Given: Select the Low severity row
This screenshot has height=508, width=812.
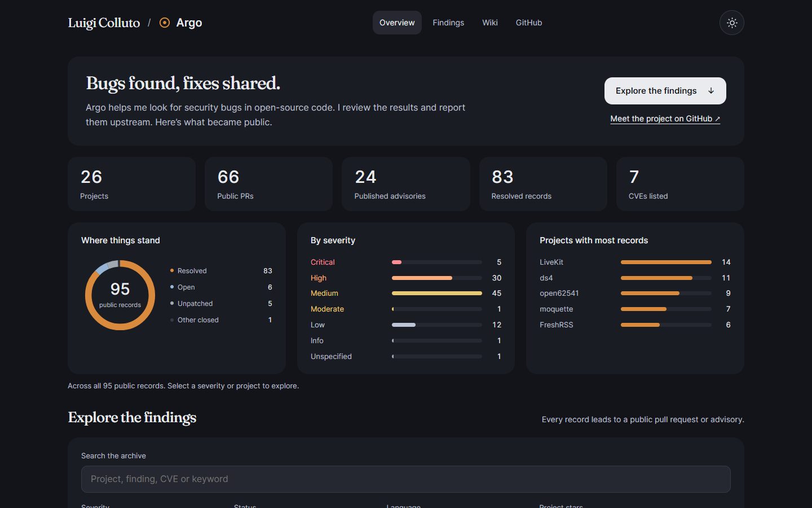Looking at the screenshot, I should pyautogui.click(x=406, y=325).
